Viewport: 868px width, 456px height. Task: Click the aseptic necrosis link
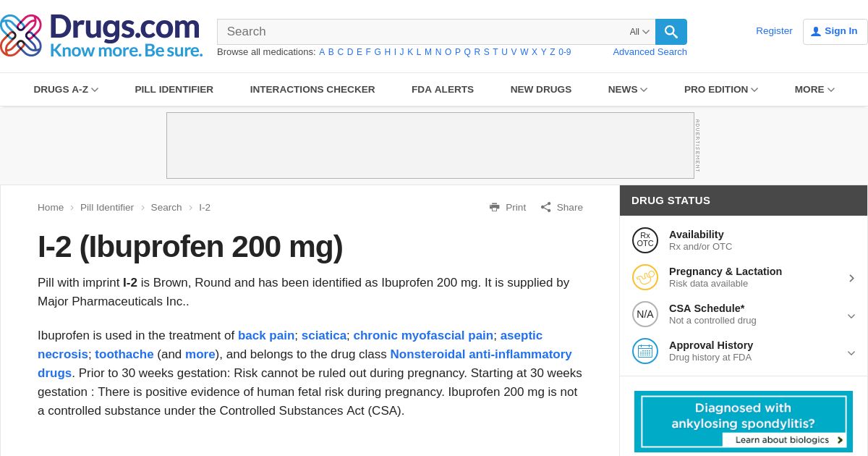(x=522, y=336)
